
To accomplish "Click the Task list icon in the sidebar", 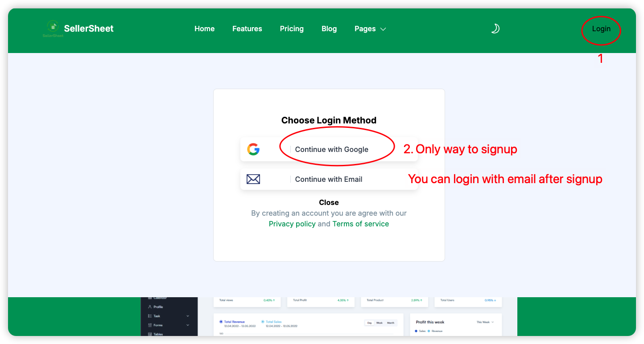I will pos(149,316).
